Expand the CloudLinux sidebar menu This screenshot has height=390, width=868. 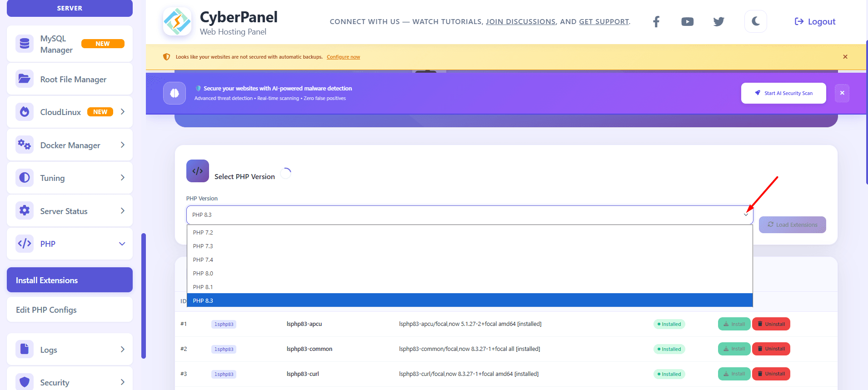122,112
